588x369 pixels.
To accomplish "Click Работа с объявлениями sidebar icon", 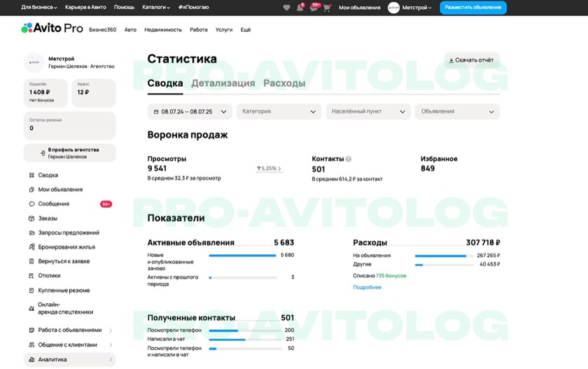I will tap(31, 330).
